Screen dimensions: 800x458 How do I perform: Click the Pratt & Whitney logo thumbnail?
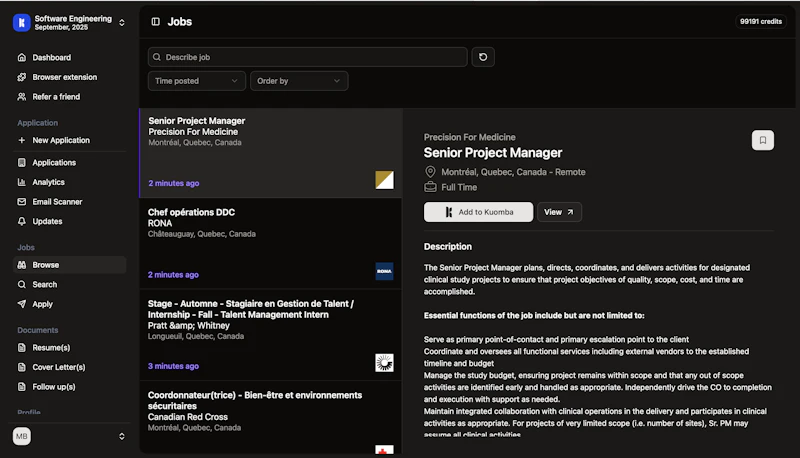tap(384, 363)
